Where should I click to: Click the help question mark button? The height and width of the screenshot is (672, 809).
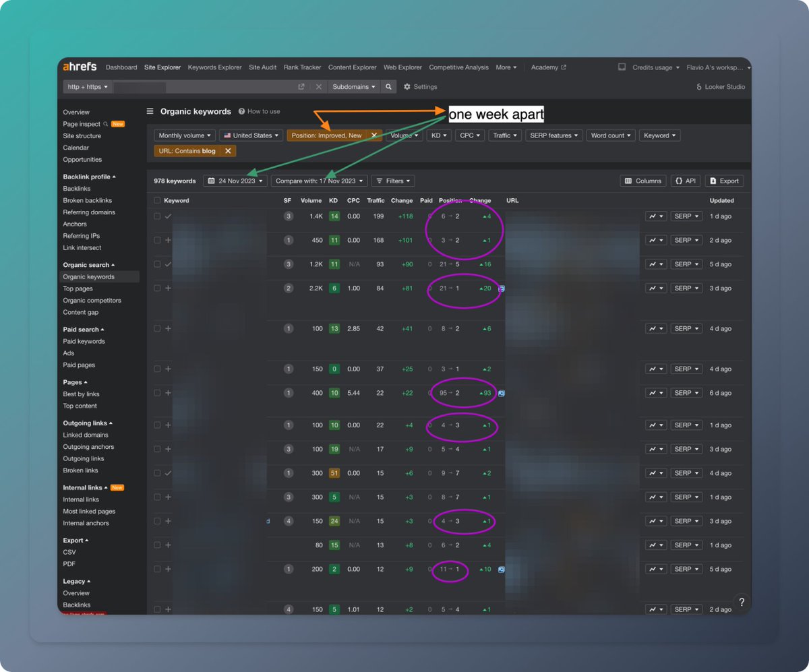point(742,602)
